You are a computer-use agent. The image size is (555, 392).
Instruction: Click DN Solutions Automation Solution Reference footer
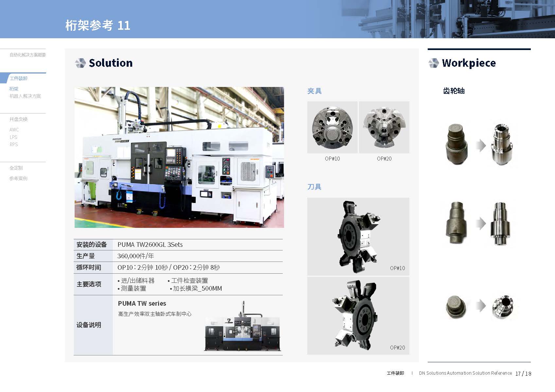465,373
